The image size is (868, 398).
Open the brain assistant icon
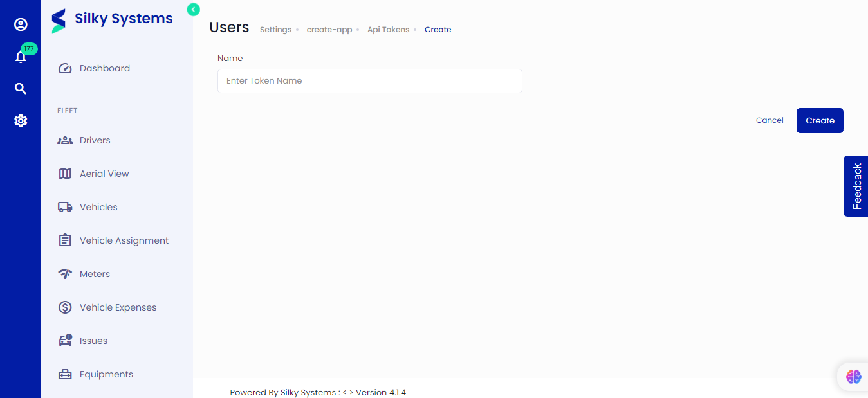click(853, 377)
